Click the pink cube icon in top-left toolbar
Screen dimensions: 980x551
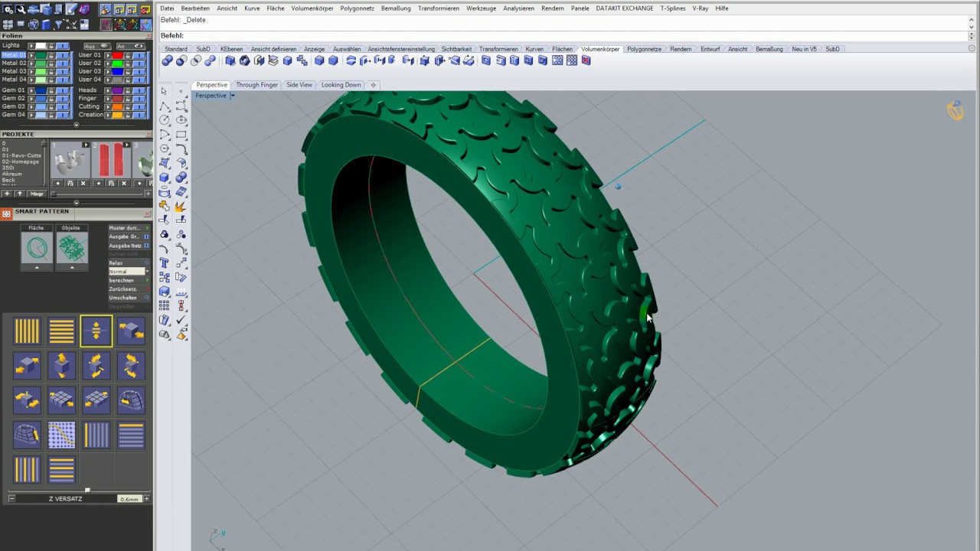[x=84, y=9]
